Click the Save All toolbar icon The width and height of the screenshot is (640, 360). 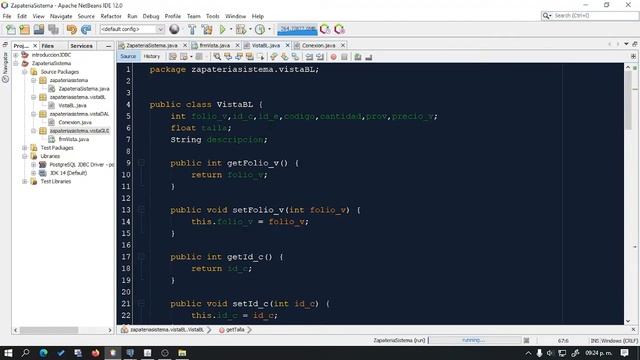(53, 29)
